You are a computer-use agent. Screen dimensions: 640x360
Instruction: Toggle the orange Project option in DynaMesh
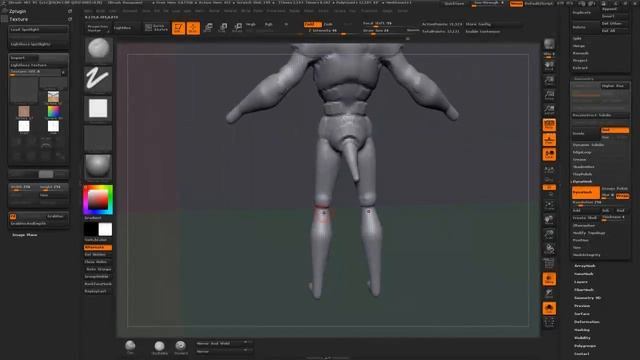click(x=622, y=196)
